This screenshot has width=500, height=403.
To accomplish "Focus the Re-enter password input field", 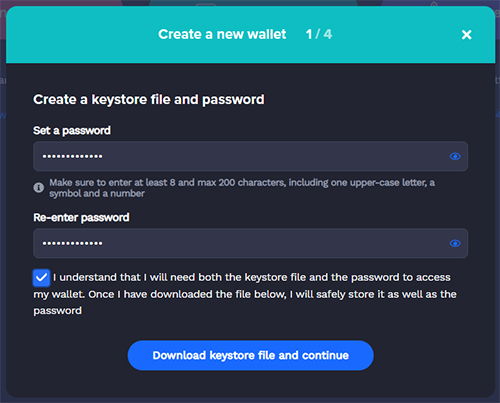I will (x=250, y=243).
